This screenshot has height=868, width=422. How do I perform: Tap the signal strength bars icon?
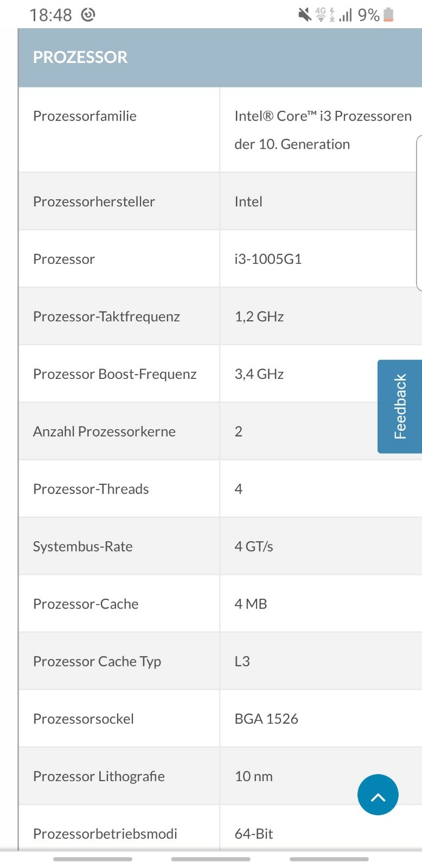point(346,15)
